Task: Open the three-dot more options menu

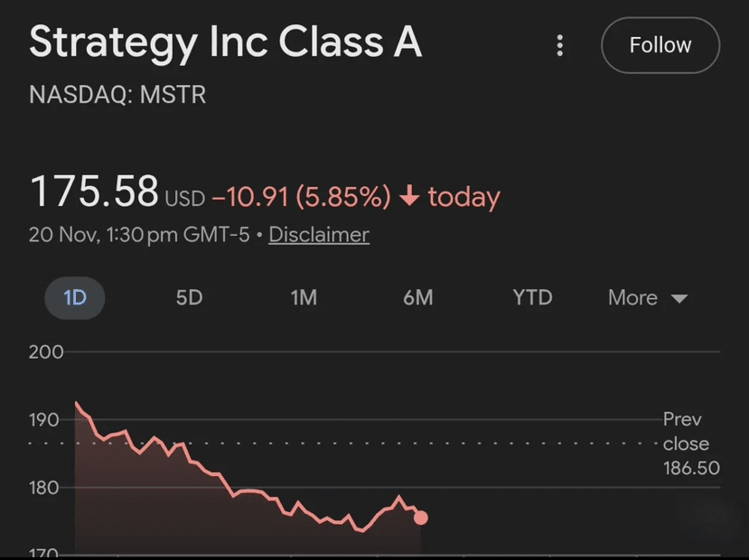Action: 560,45
